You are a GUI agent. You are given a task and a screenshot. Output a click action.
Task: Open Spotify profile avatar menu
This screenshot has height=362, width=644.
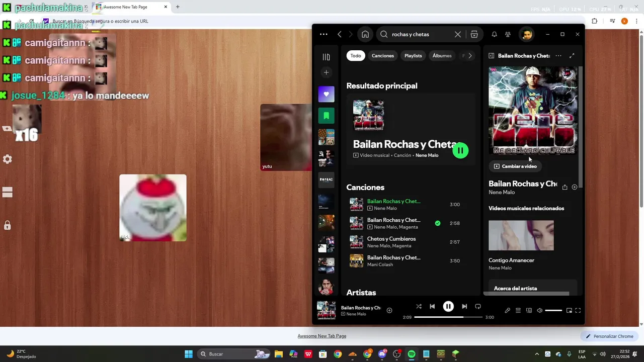[x=527, y=34]
